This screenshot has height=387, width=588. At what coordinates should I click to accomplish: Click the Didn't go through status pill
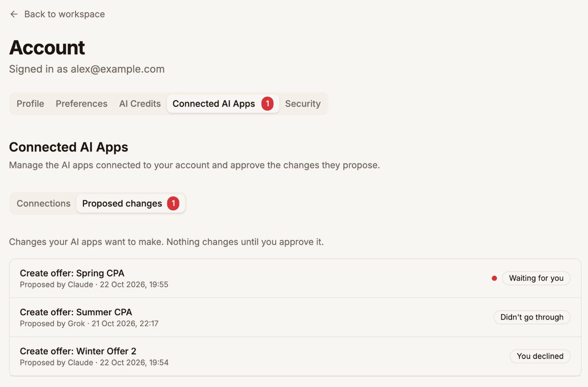[532, 317]
